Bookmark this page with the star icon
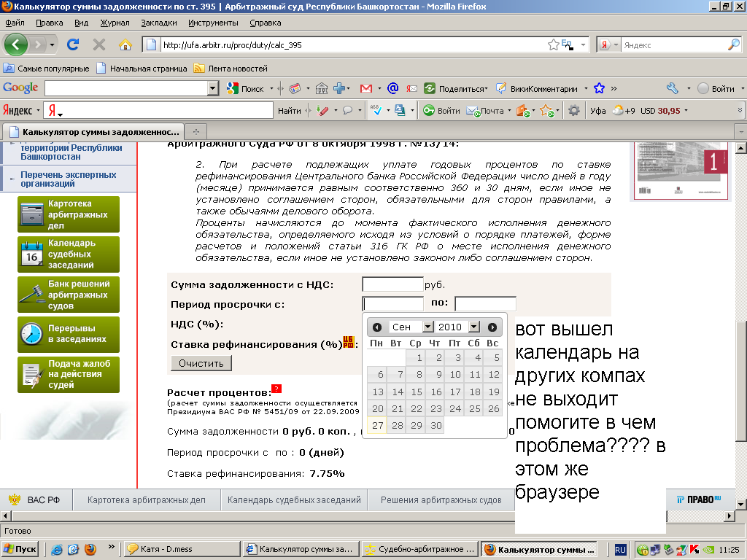Image resolution: width=747 pixels, height=560 pixels. click(x=553, y=44)
